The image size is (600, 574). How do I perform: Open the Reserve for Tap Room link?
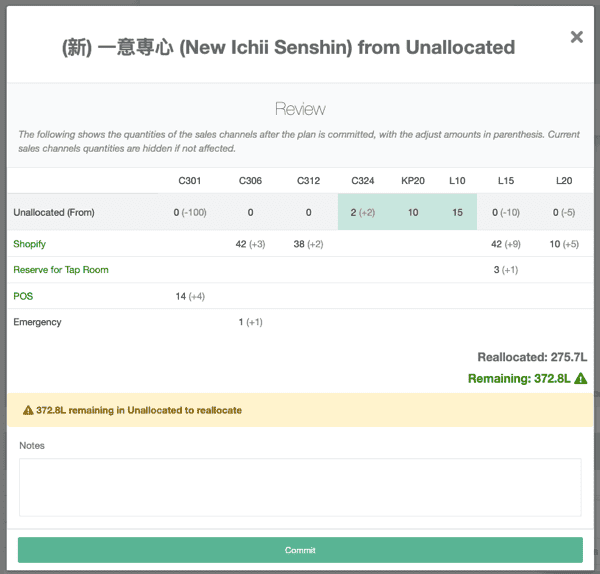61,270
